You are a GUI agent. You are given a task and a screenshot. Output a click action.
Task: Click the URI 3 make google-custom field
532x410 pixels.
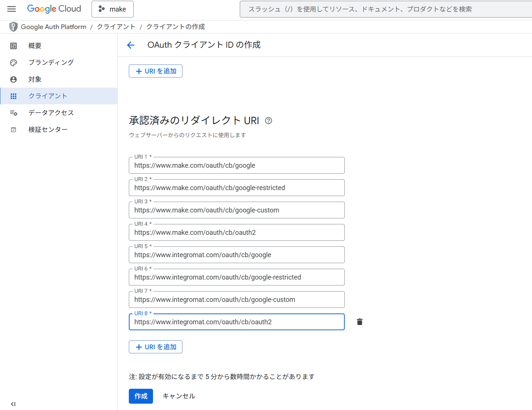[237, 210]
